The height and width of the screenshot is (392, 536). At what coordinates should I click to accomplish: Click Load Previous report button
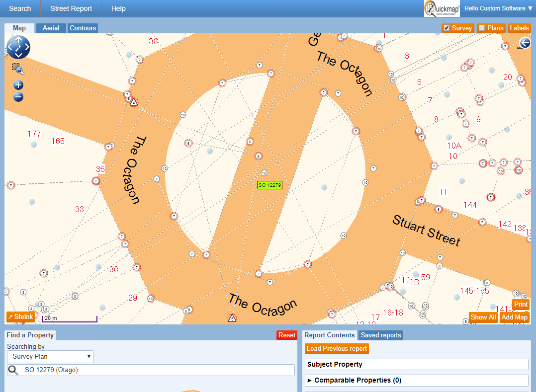pyautogui.click(x=337, y=349)
